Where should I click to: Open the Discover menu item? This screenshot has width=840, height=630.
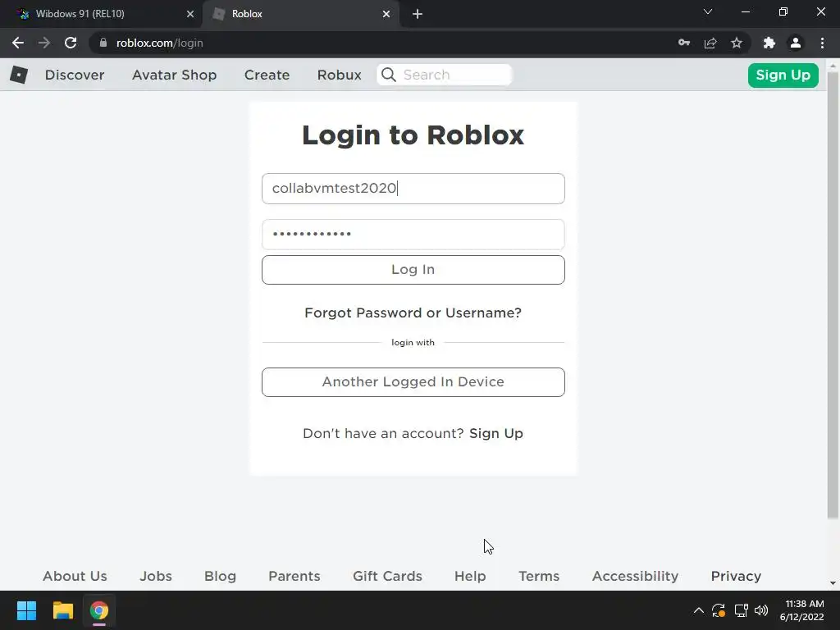pos(75,75)
